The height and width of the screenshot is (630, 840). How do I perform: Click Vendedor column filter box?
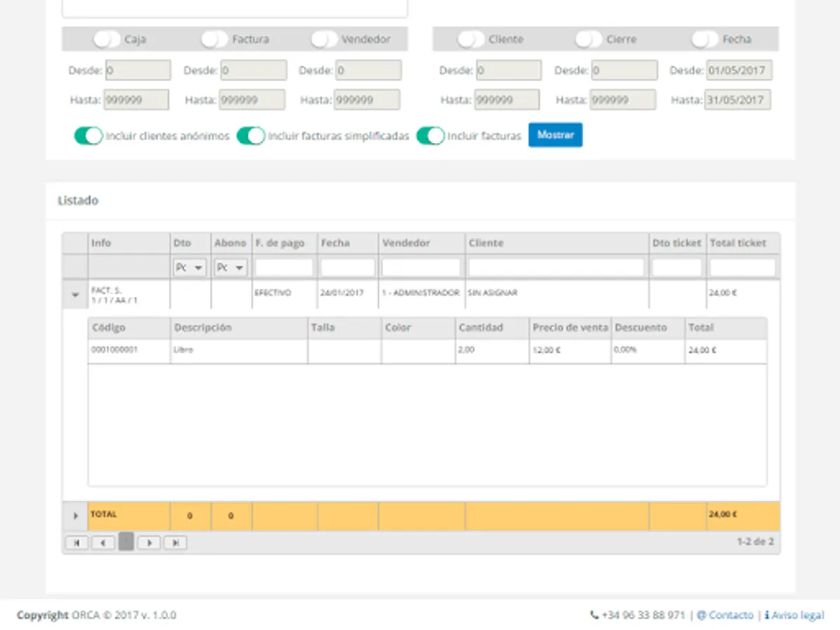point(421,267)
